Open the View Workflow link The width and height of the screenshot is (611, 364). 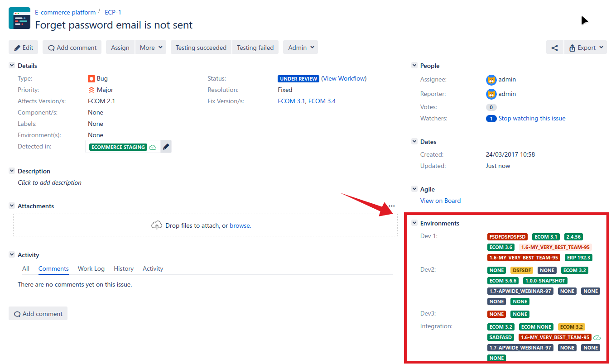tap(344, 78)
